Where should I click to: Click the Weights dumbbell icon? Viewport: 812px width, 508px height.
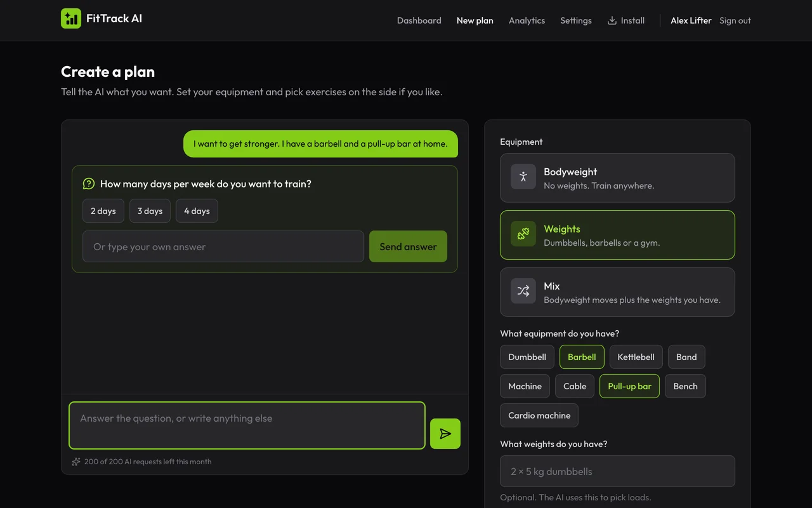point(523,234)
